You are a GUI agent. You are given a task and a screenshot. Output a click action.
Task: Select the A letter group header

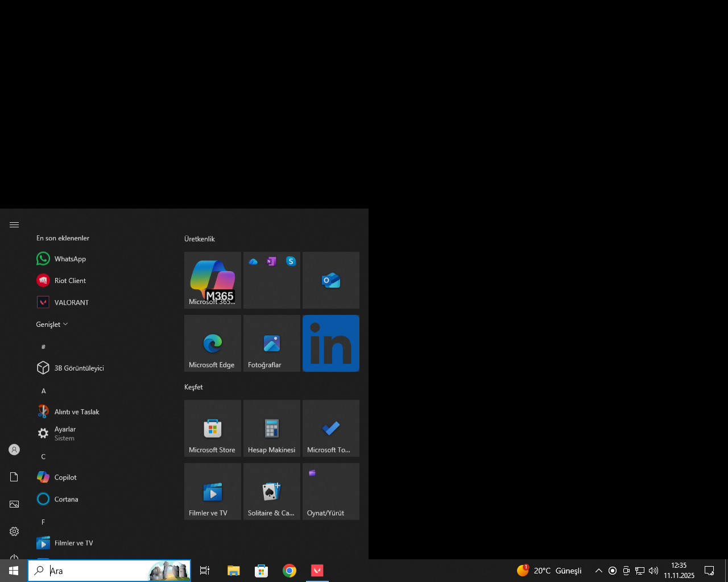43,390
